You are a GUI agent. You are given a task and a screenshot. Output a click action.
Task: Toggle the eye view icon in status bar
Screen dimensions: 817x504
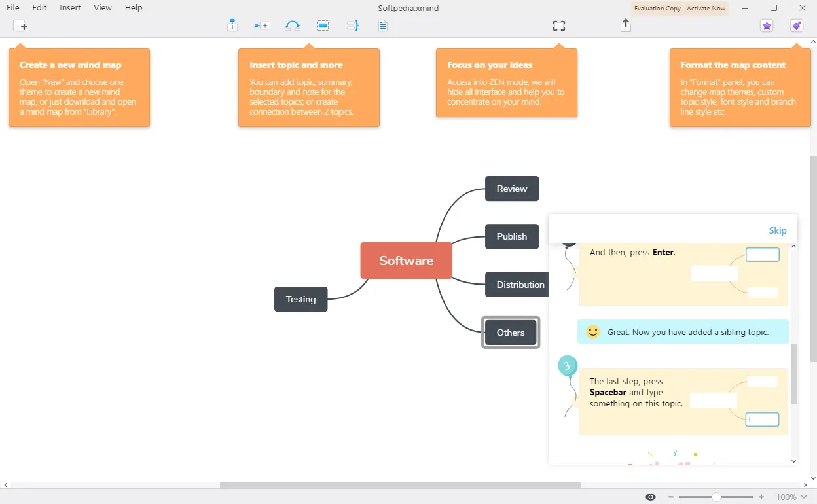pyautogui.click(x=651, y=497)
